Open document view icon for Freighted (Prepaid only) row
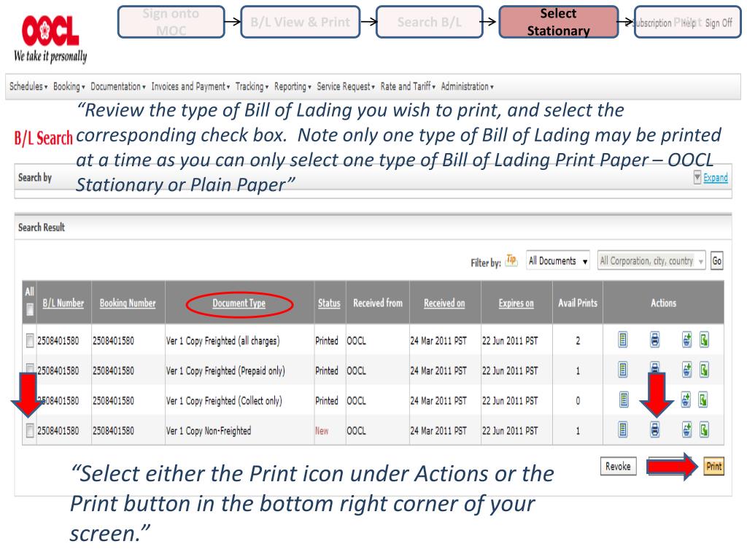 point(622,370)
